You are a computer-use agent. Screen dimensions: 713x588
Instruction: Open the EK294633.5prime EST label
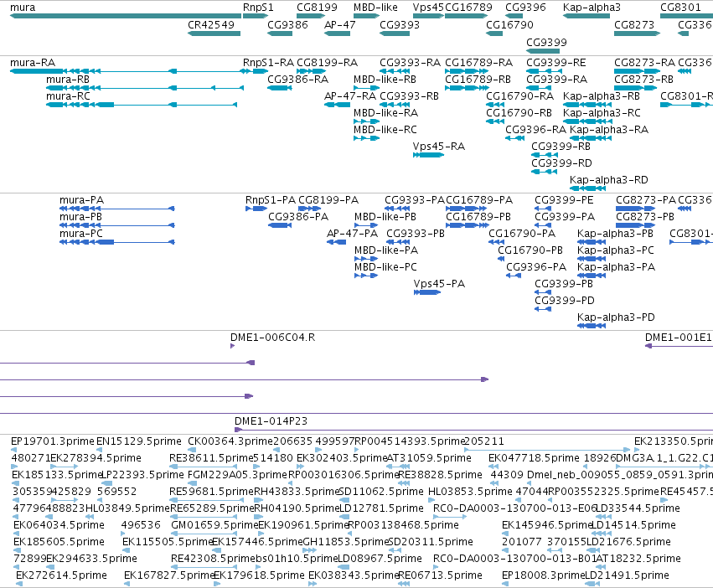(91, 559)
